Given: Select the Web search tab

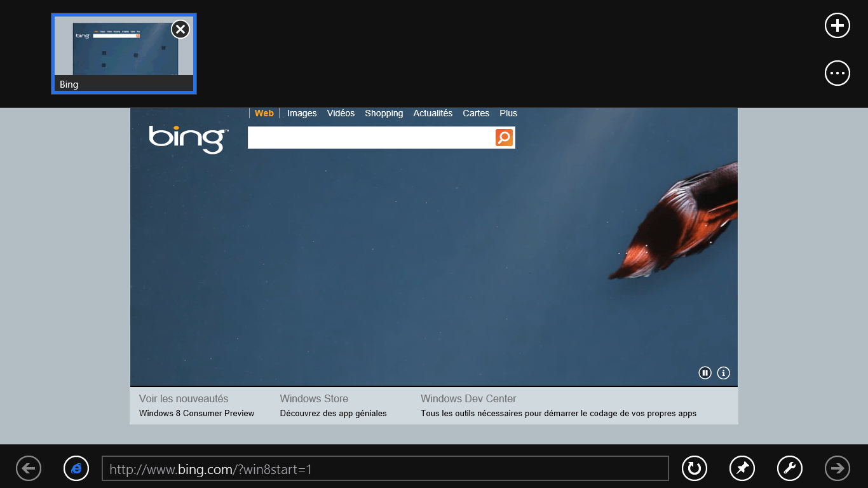Looking at the screenshot, I should coord(264,113).
